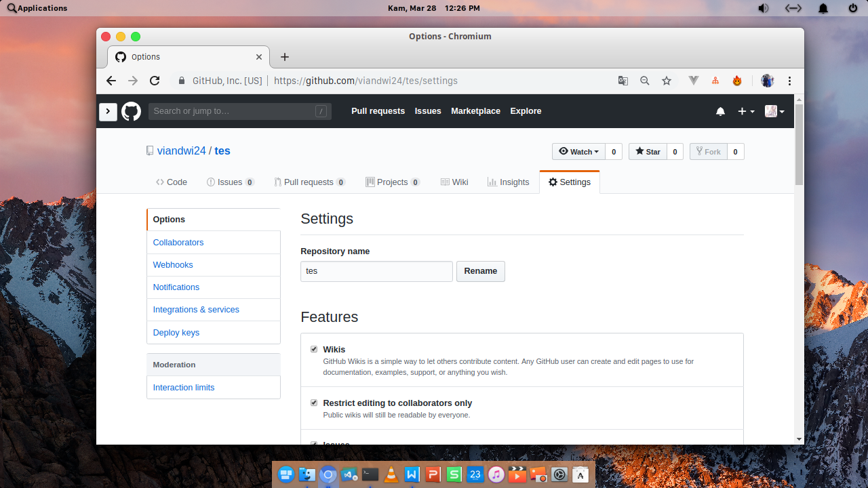Click the page vertical scrollbar
This screenshot has width=868, height=488.
[x=799, y=144]
